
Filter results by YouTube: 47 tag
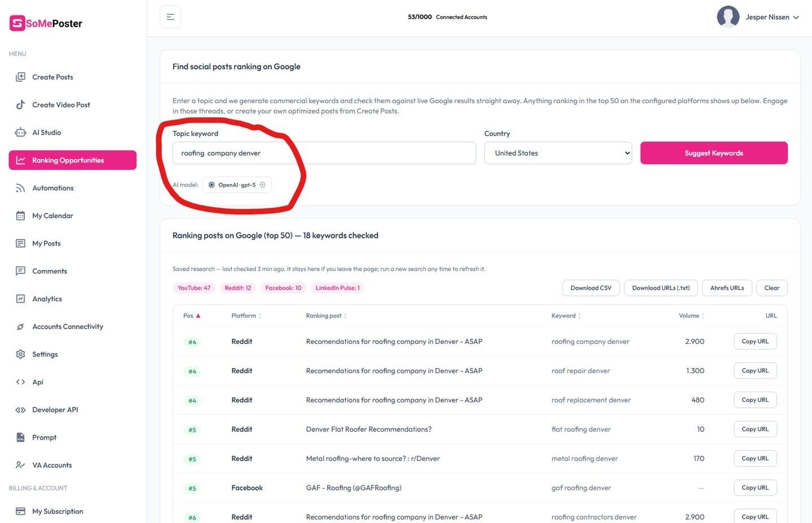coord(194,288)
